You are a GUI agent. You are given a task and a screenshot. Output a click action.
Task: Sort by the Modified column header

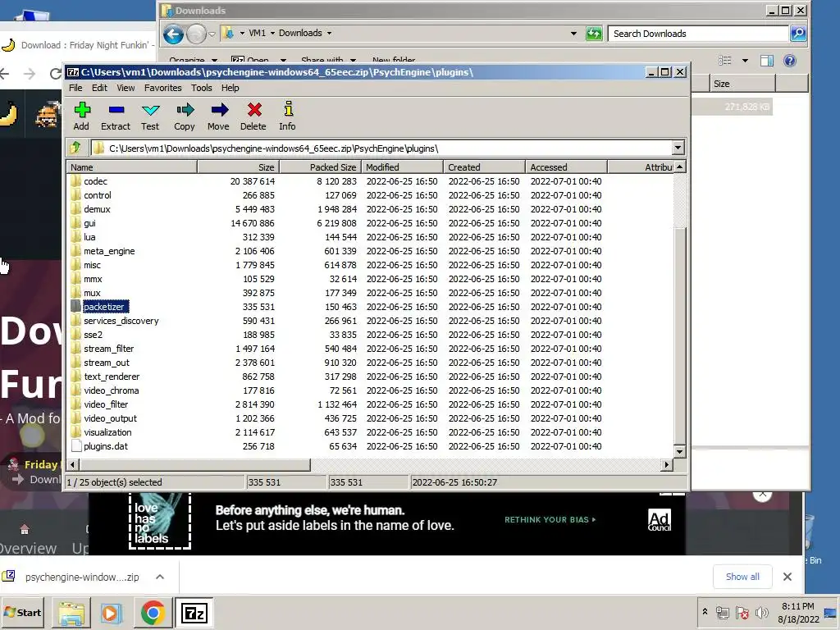pyautogui.click(x=402, y=167)
